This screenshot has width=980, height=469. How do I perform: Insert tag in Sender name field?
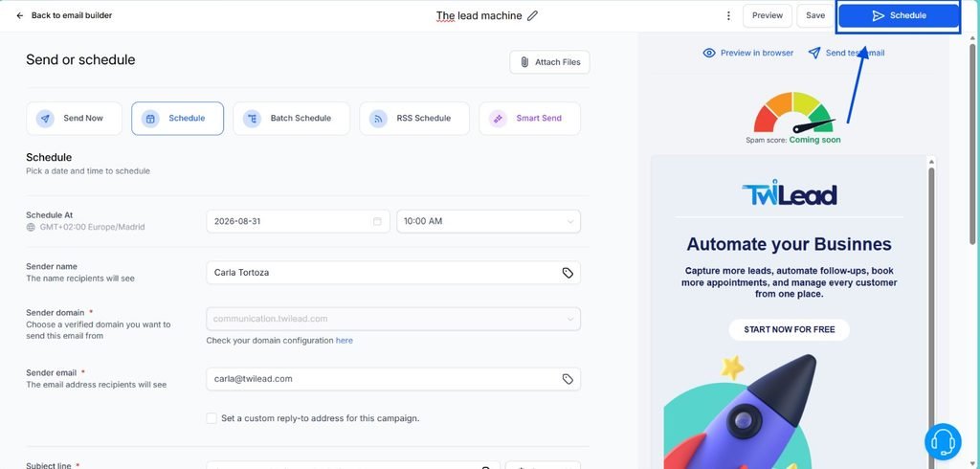[x=568, y=273]
